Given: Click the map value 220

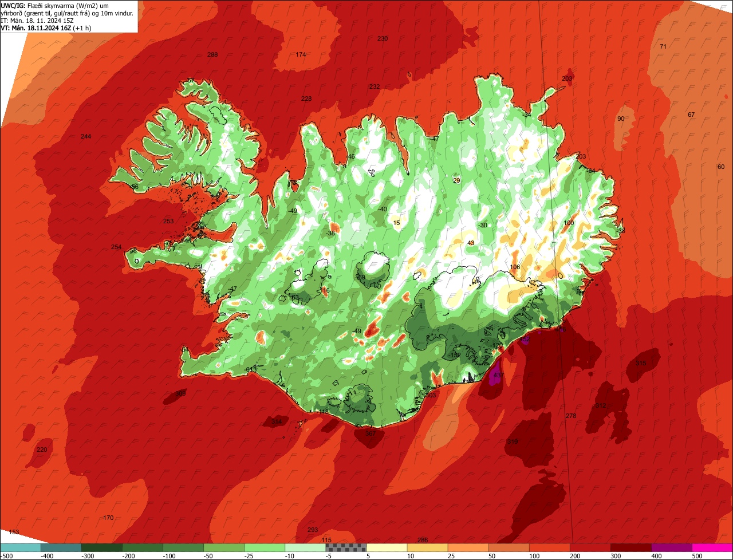Looking at the screenshot, I should 42,449.
